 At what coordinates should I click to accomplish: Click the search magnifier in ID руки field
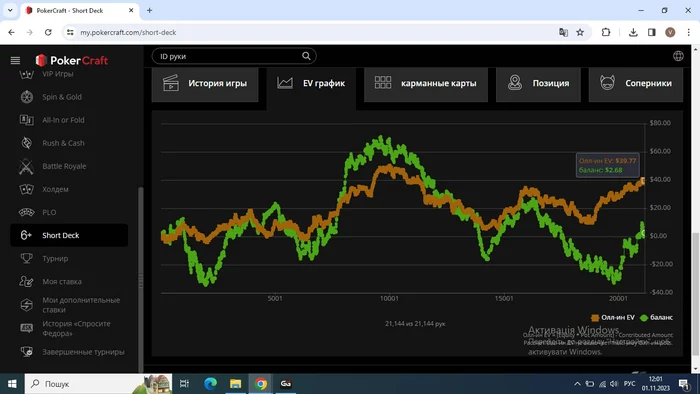[x=306, y=56]
